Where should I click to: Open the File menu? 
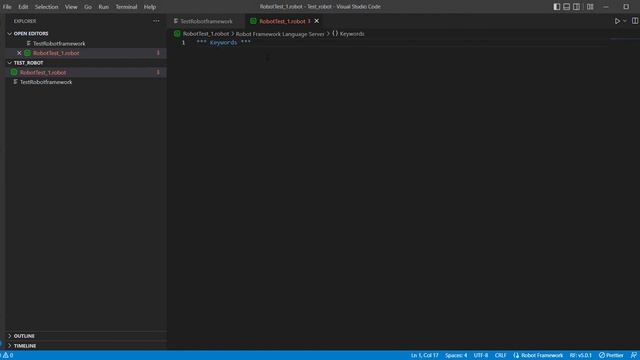pos(7,7)
